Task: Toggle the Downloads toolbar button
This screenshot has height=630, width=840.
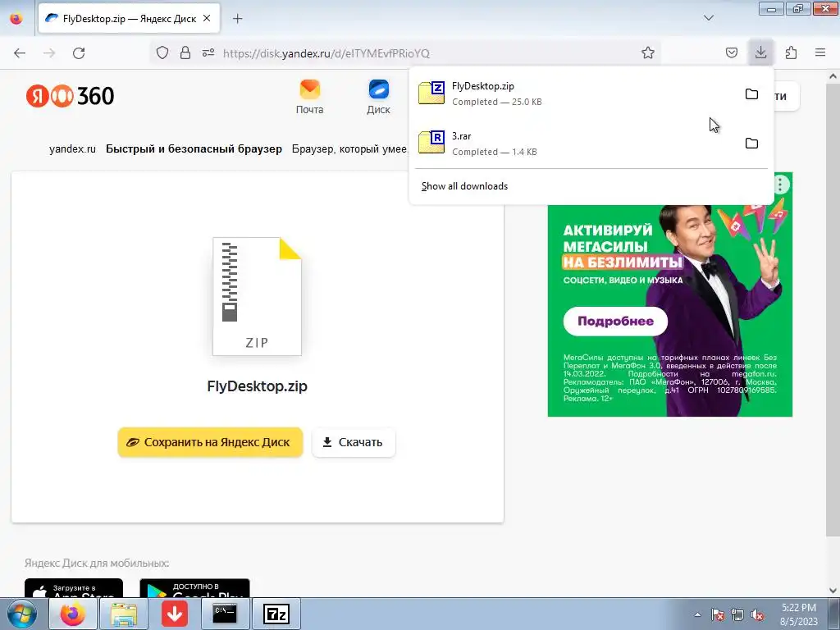Action: (760, 52)
